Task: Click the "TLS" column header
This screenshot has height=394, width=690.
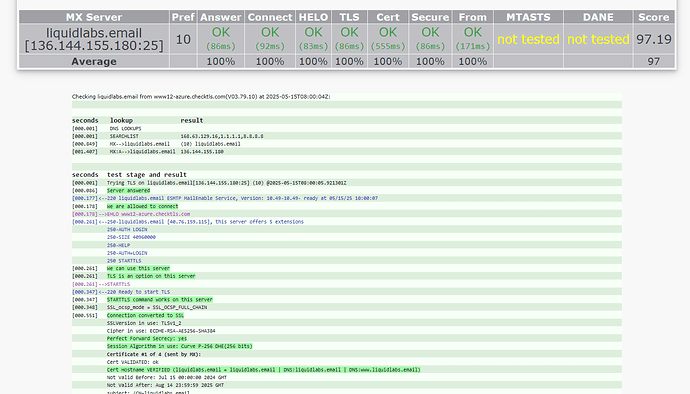Action: coord(349,17)
